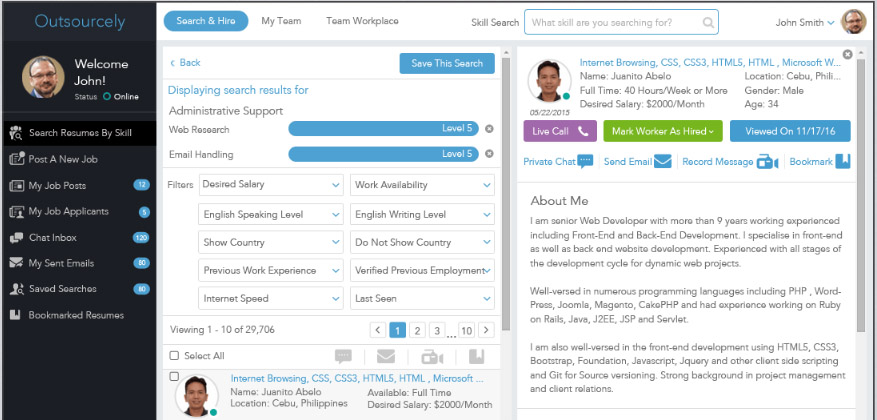Viewport: 877px width, 420px height.
Task: Open the Last Seen dropdown
Action: (x=422, y=299)
